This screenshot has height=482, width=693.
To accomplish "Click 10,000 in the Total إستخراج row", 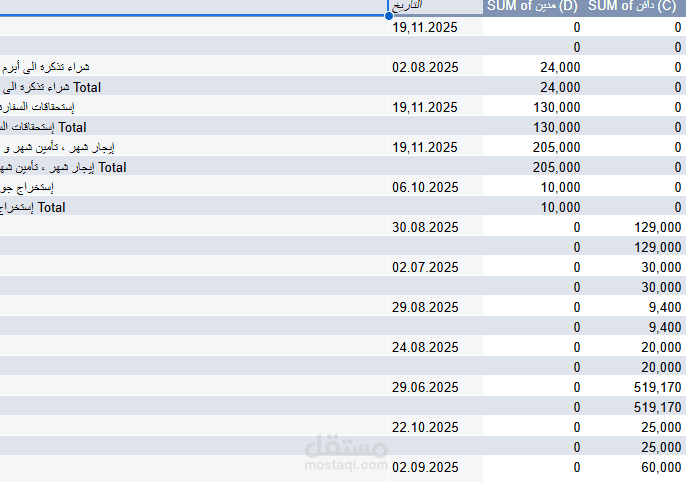I will [560, 208].
